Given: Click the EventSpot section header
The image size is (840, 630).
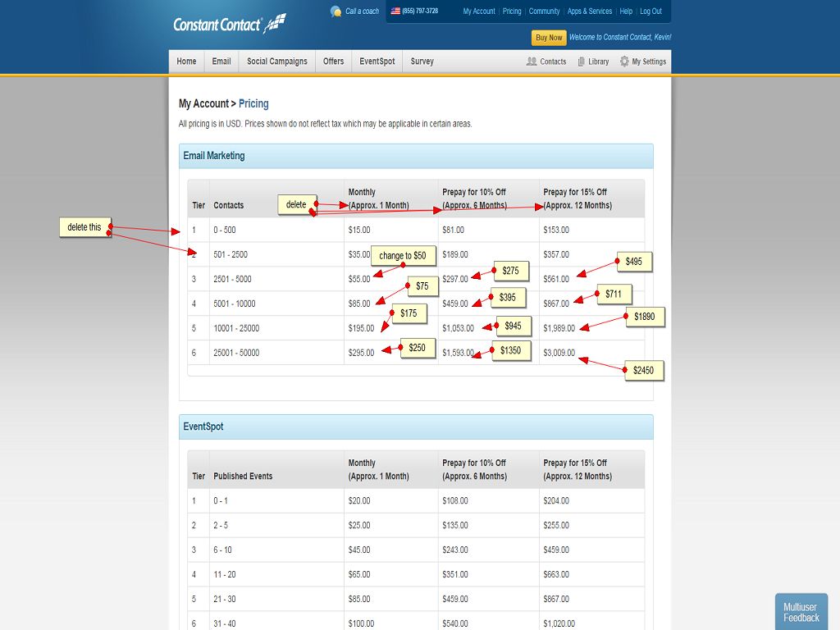Looking at the screenshot, I should coord(416,427).
